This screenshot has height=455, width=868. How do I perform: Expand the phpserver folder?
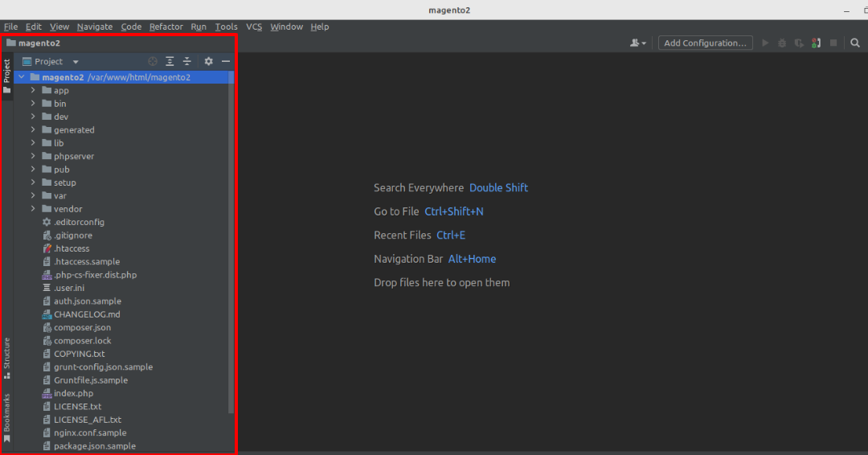pyautogui.click(x=33, y=156)
